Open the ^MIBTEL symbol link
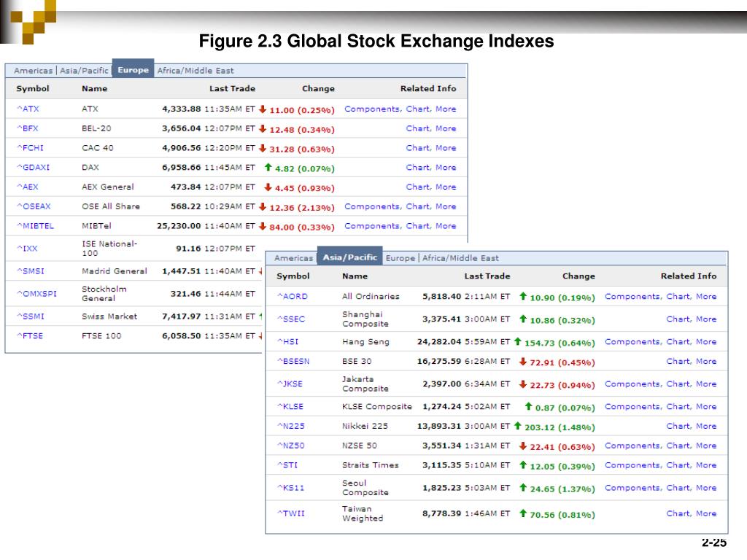Viewport: 747px width, 560px height. tap(35, 226)
